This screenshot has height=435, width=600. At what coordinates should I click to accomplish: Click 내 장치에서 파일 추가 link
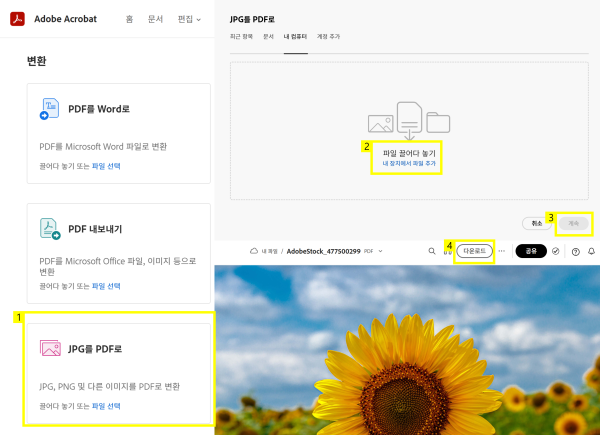[x=409, y=163]
